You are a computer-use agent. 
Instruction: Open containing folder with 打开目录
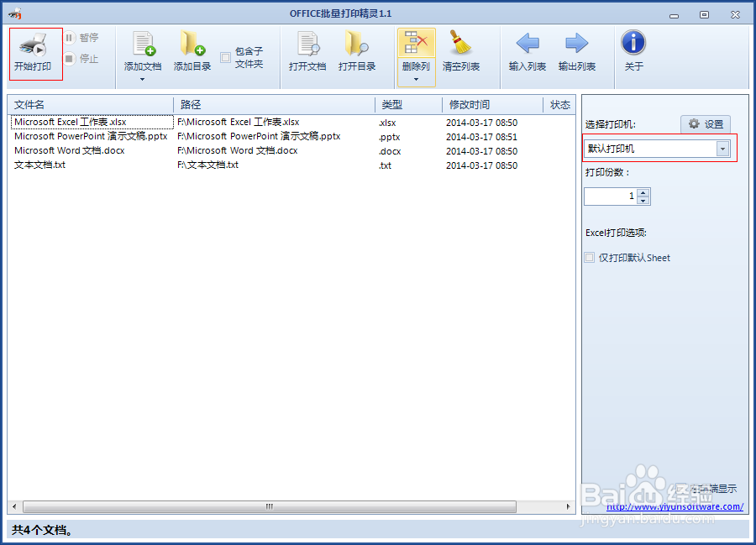pyautogui.click(x=357, y=52)
